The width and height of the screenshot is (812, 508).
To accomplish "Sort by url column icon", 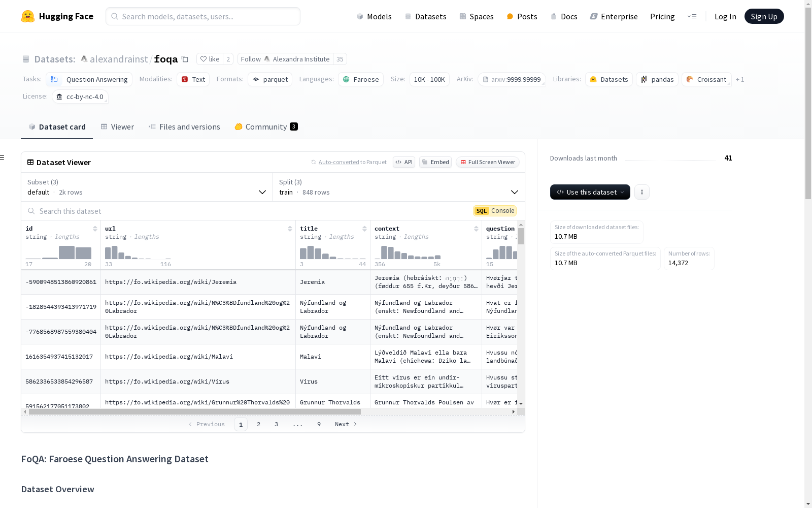I will coord(290,229).
